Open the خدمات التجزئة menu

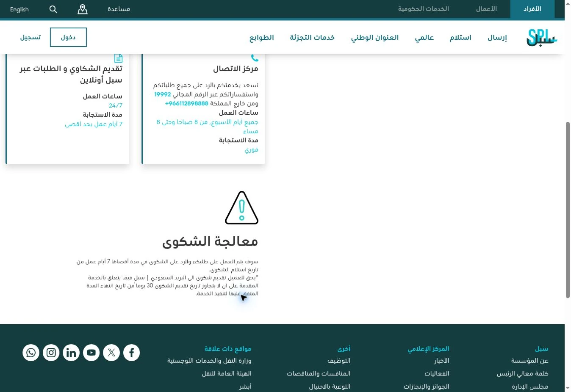(312, 37)
